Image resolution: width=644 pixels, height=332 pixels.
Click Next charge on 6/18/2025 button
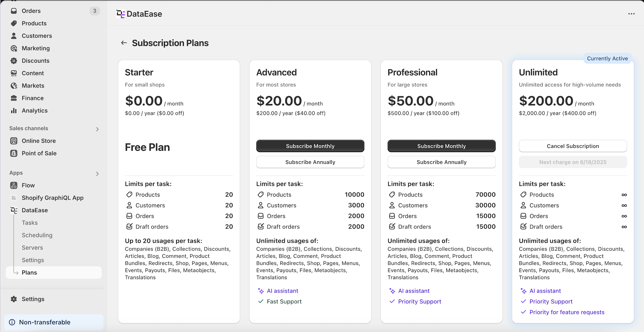coord(573,162)
